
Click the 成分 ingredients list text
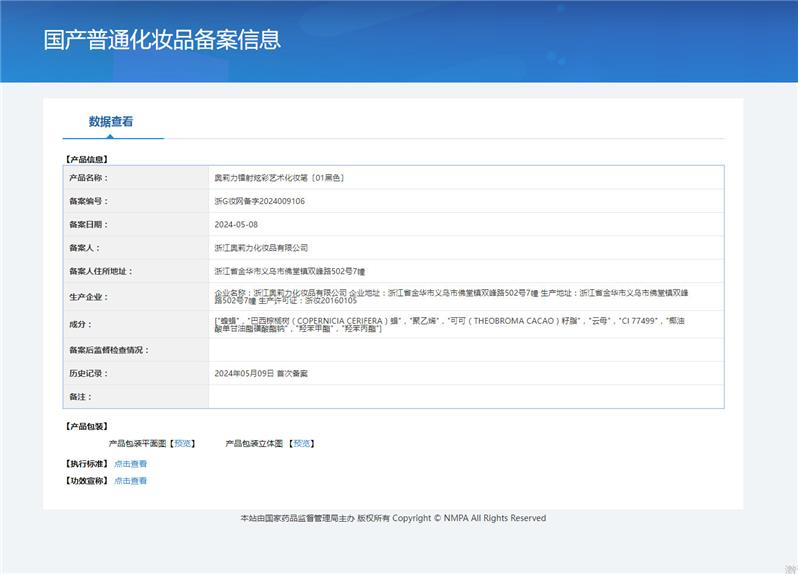tap(449, 325)
